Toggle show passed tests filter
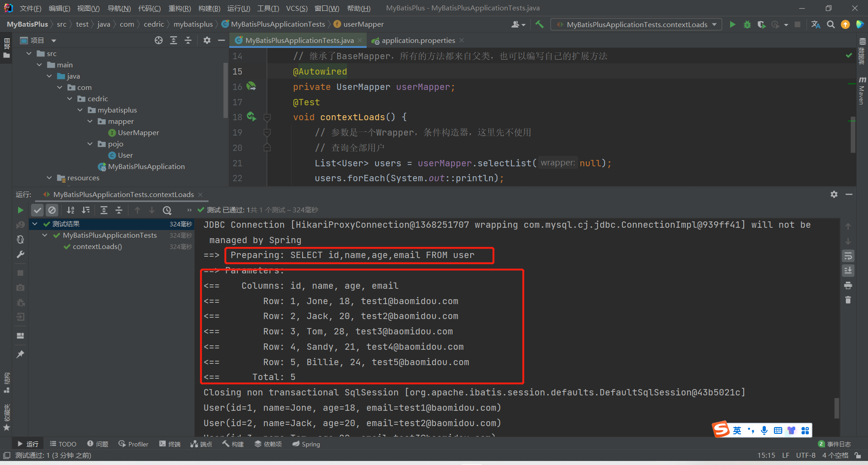Image resolution: width=868 pixels, height=465 pixels. click(x=38, y=210)
